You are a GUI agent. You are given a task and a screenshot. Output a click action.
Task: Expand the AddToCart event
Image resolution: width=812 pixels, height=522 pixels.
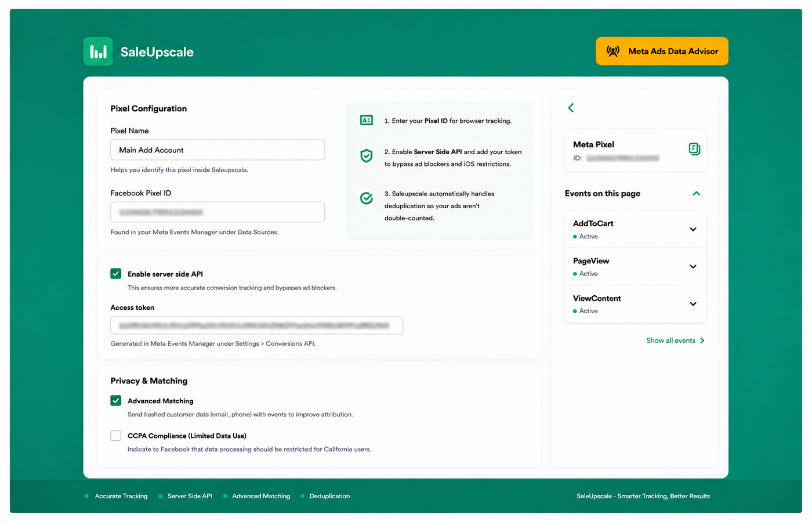pos(693,229)
